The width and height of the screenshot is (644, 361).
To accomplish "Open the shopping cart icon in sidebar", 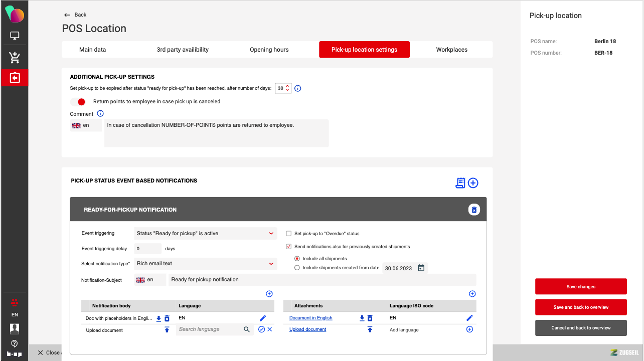I will pos(15,58).
